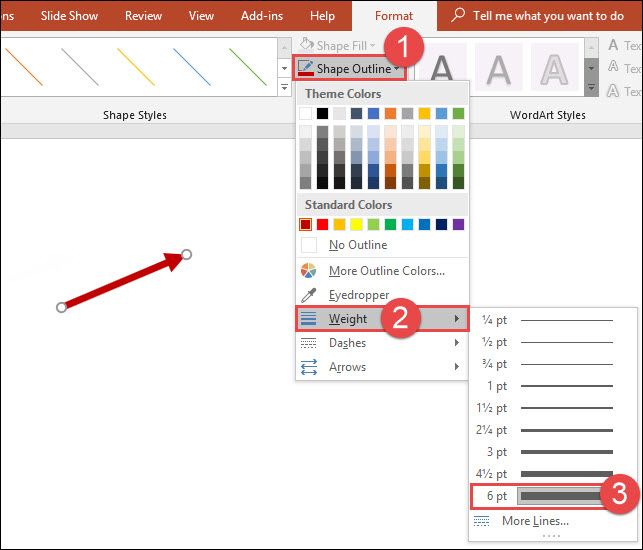Image resolution: width=643 pixels, height=550 pixels.
Task: Select the arrow's start handle at tail
Action: click(62, 307)
